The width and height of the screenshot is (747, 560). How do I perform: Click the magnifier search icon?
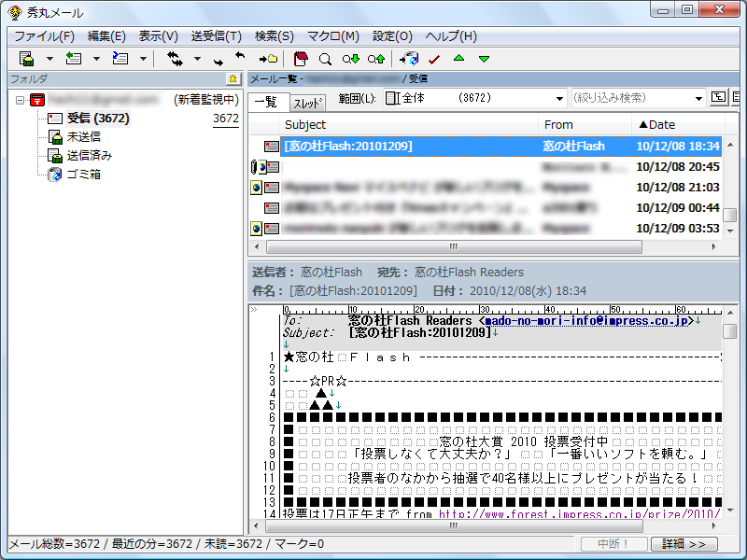coord(325,59)
